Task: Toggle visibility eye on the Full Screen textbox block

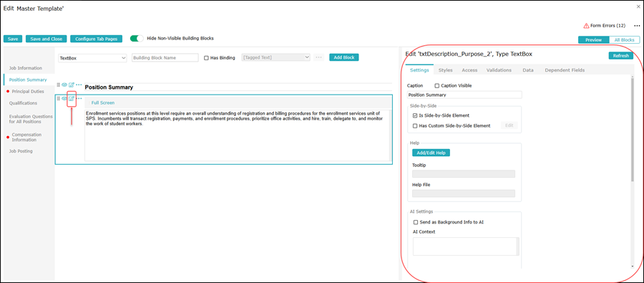Action: (64, 98)
